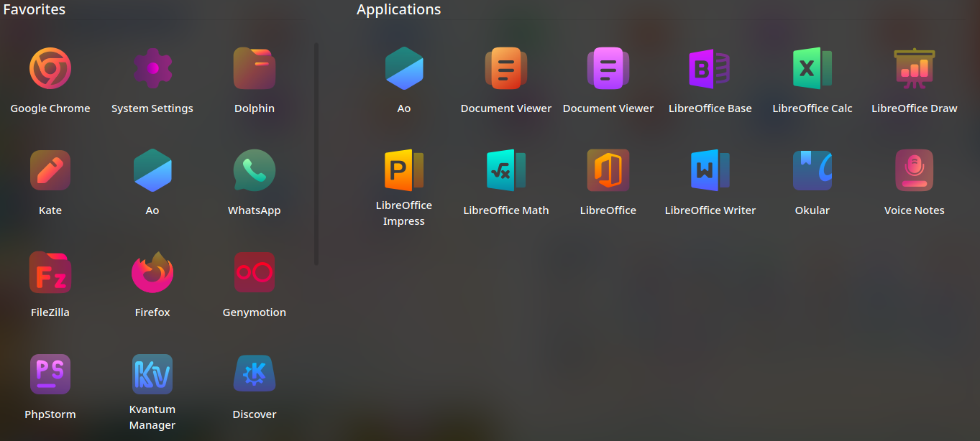Click the Favorites panel vertical scrollbar
The width and height of the screenshot is (980, 441).
[x=316, y=154]
